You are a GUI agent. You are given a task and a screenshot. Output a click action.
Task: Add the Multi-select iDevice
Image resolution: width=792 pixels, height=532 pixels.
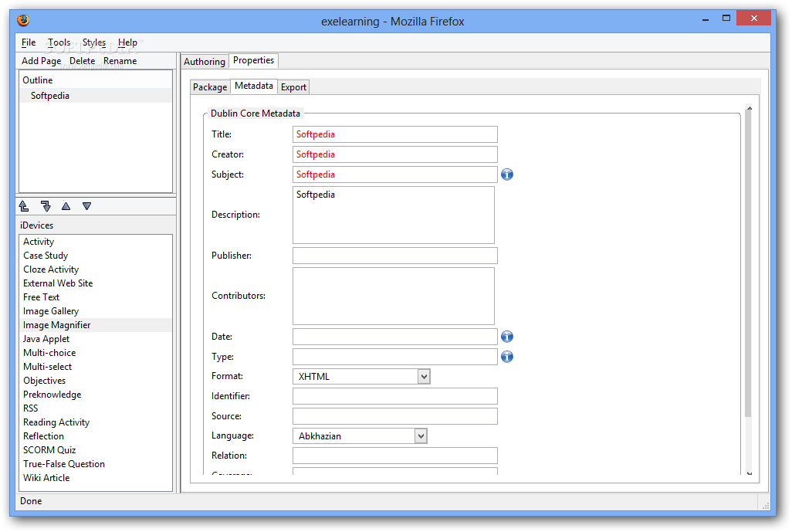click(96, 367)
